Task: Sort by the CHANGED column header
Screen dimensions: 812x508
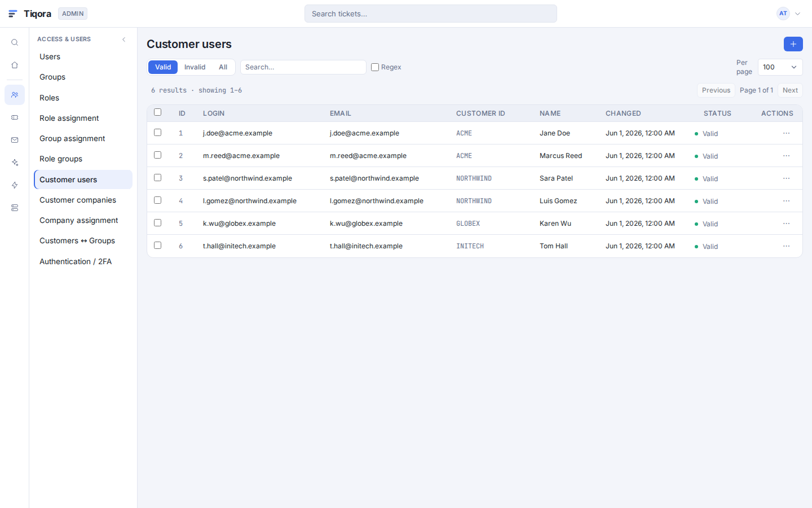Action: click(623, 113)
